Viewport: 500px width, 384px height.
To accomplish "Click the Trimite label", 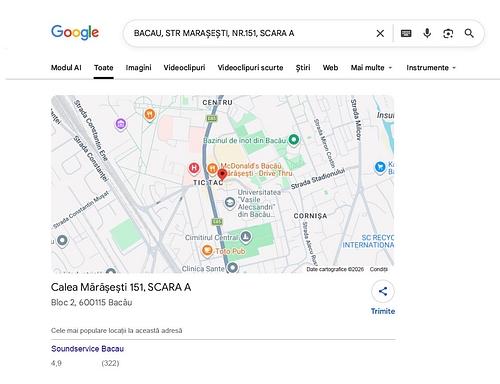I will tap(383, 311).
